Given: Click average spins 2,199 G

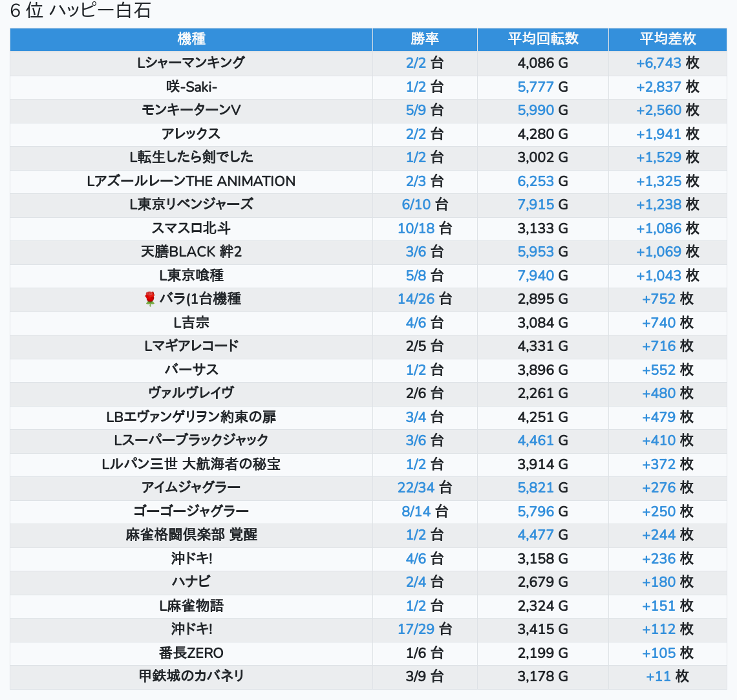Looking at the screenshot, I should [543, 653].
